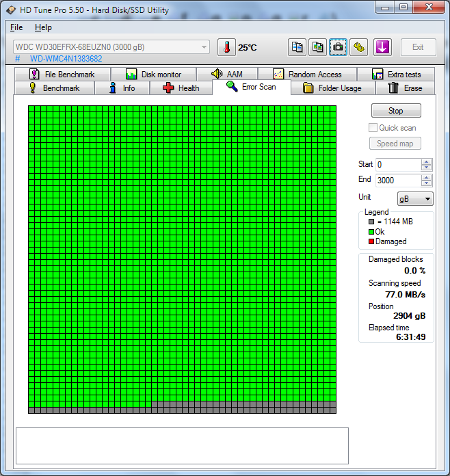Click the 0.0 % damaged blocks value
Screen dimensions: 450x476
pos(414,270)
